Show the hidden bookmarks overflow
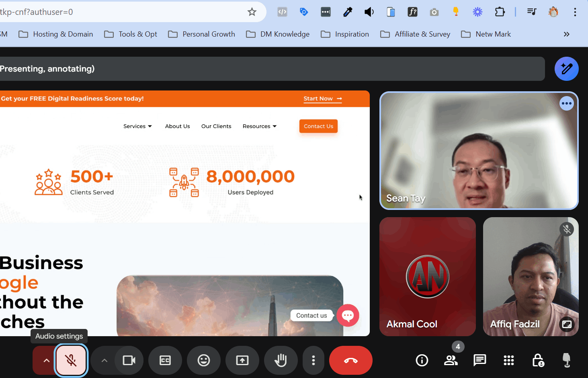588x378 pixels. click(x=567, y=34)
